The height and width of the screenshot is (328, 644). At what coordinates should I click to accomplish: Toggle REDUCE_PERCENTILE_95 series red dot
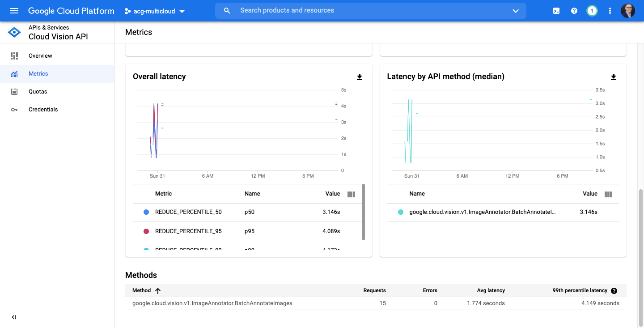[x=146, y=231]
